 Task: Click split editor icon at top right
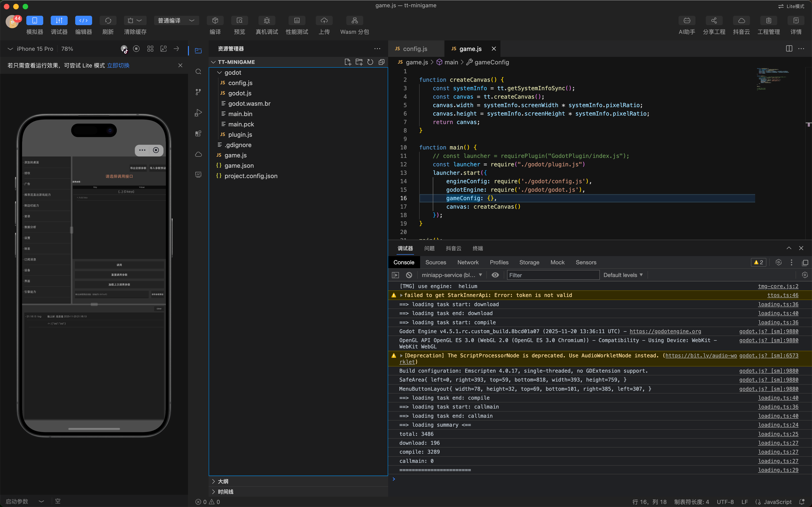[x=789, y=49]
